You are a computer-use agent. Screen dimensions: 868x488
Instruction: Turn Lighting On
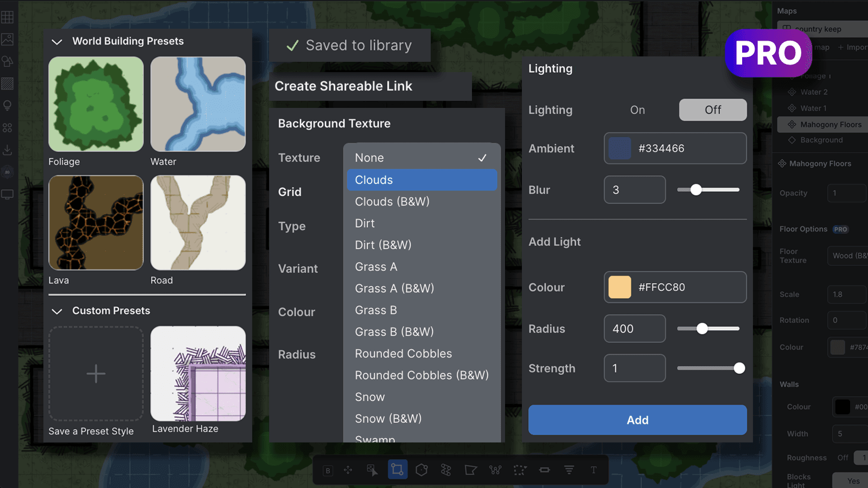(x=637, y=110)
